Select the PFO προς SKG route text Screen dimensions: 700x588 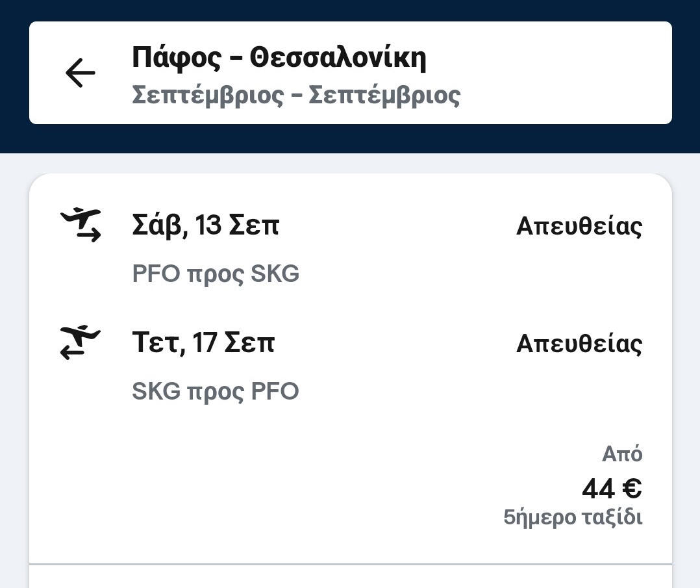pyautogui.click(x=216, y=274)
